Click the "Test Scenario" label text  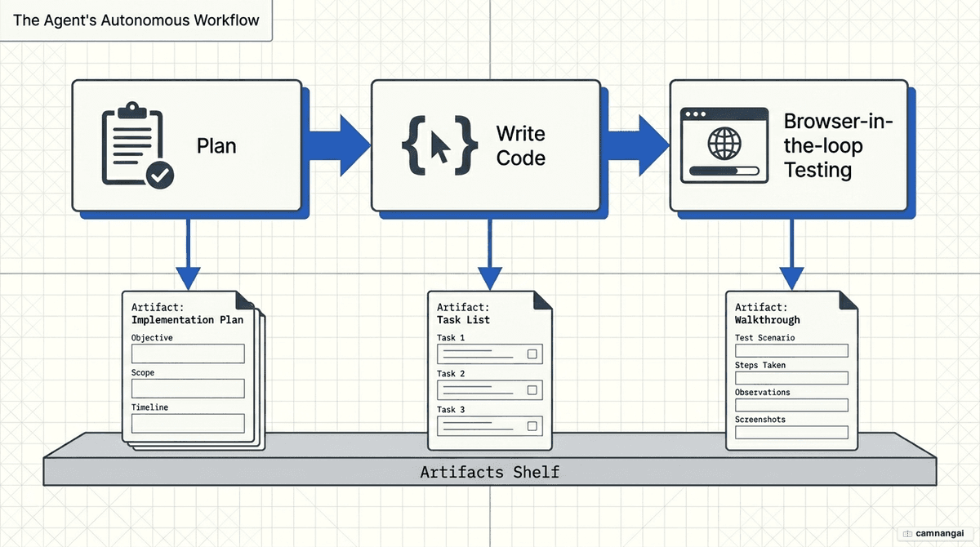tap(765, 337)
